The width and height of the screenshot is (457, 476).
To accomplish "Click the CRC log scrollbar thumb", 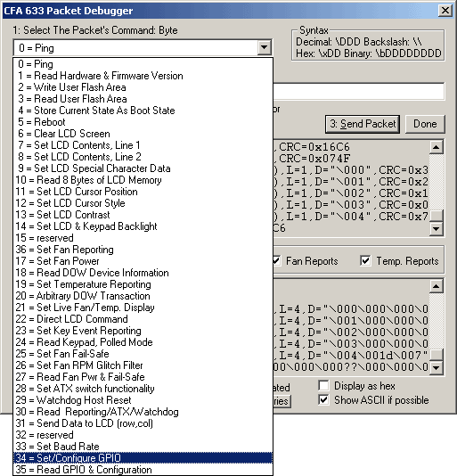I will pos(436,216).
